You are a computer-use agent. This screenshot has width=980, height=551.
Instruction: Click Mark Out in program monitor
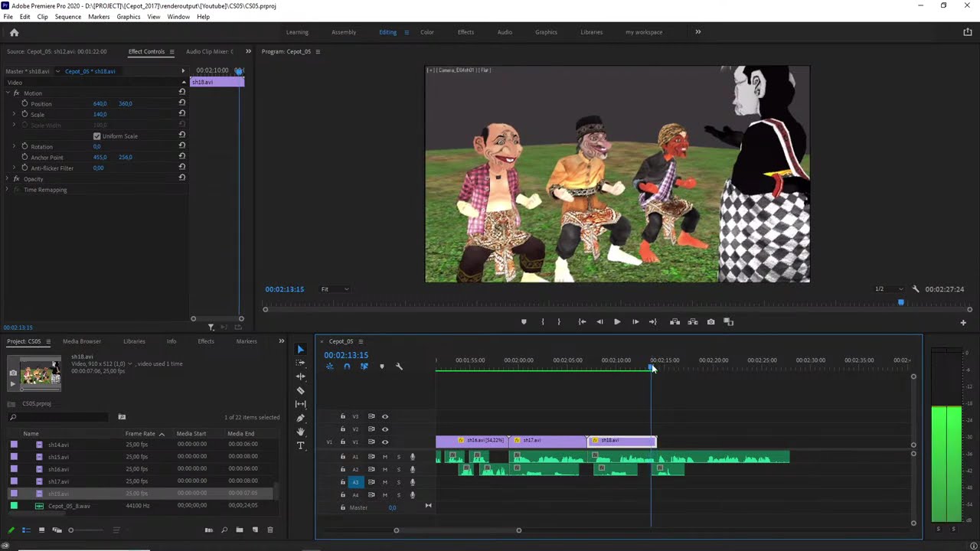(x=559, y=322)
